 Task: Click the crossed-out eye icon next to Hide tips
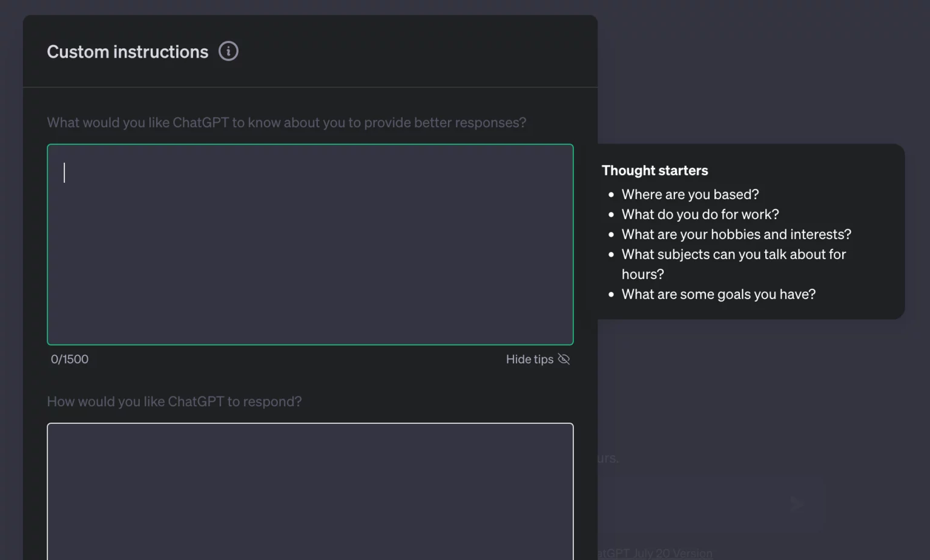pos(564,359)
